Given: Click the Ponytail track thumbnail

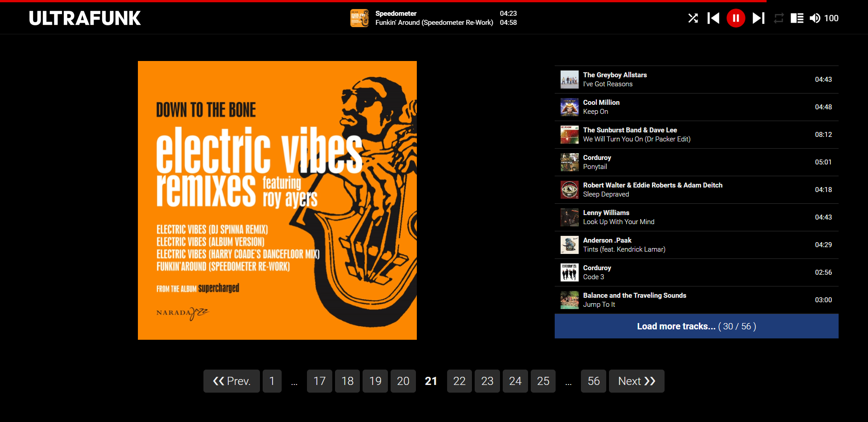Looking at the screenshot, I should pyautogui.click(x=570, y=162).
